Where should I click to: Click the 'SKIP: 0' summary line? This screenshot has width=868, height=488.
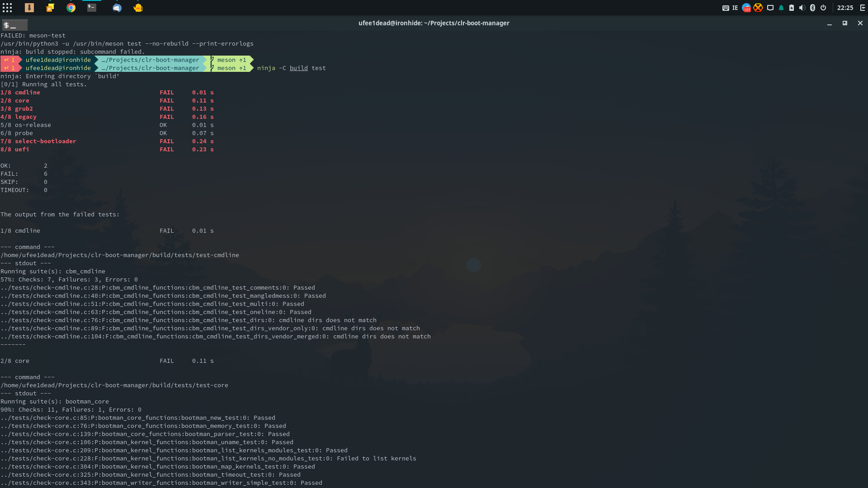24,182
